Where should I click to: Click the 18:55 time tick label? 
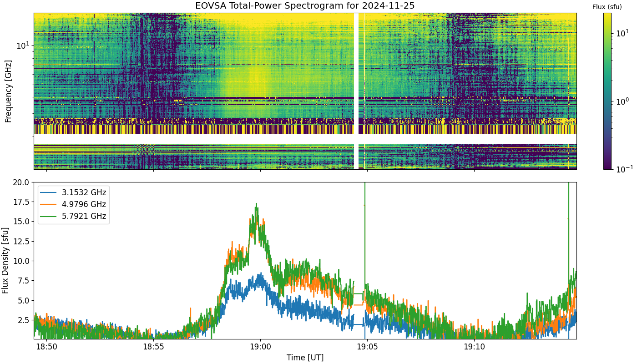(x=153, y=347)
